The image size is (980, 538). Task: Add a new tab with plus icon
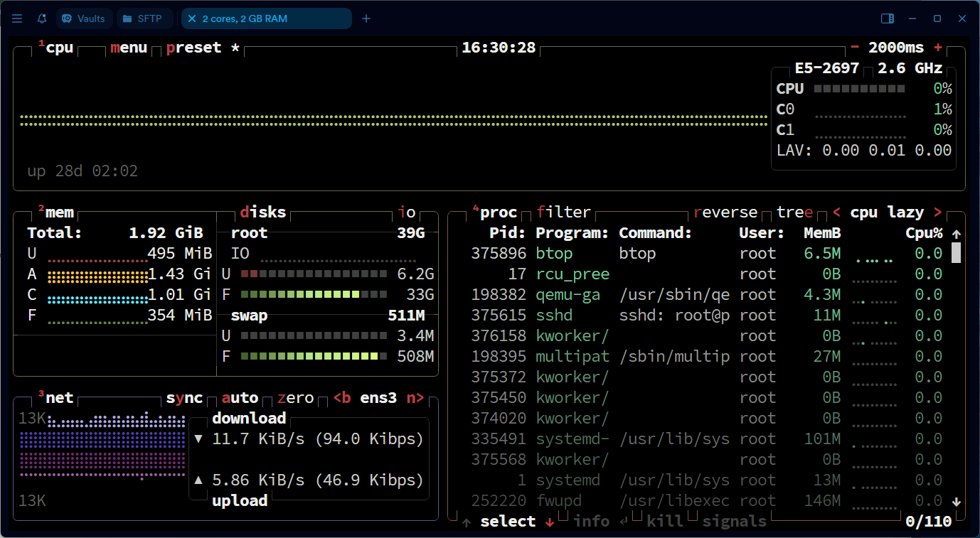point(366,18)
